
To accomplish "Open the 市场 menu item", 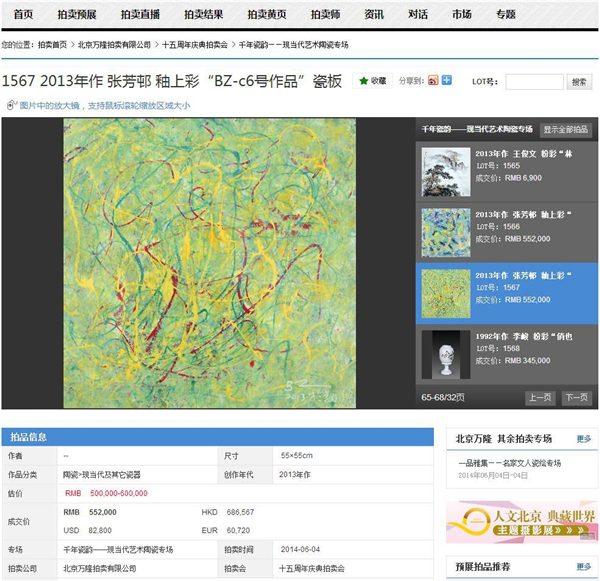I will tap(462, 15).
